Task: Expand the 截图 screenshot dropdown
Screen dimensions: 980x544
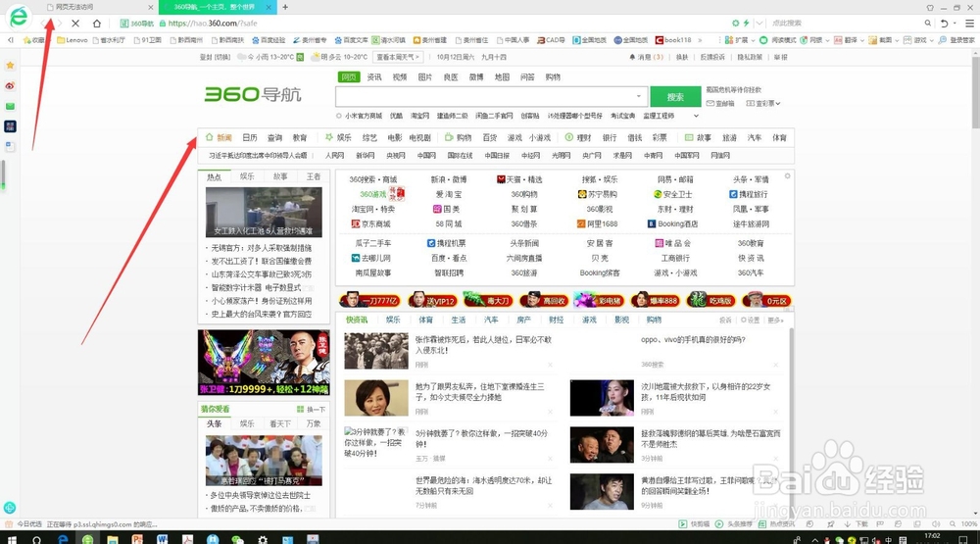Action: pyautogui.click(x=897, y=40)
